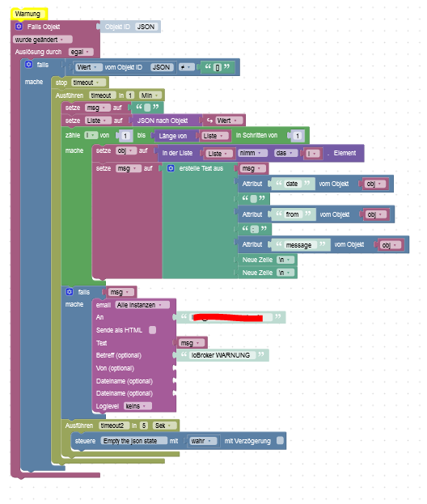The image size is (427, 504).
Task: Click the Von (optional) label
Action: [115, 368]
